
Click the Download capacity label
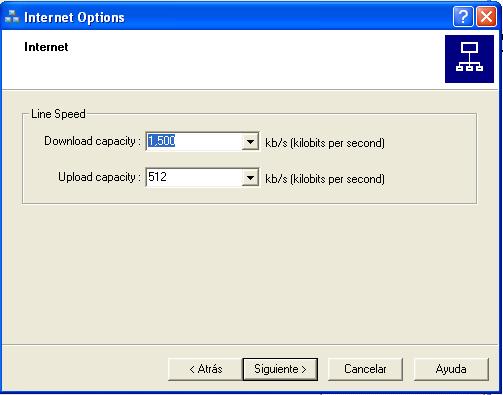pyautogui.click(x=92, y=141)
